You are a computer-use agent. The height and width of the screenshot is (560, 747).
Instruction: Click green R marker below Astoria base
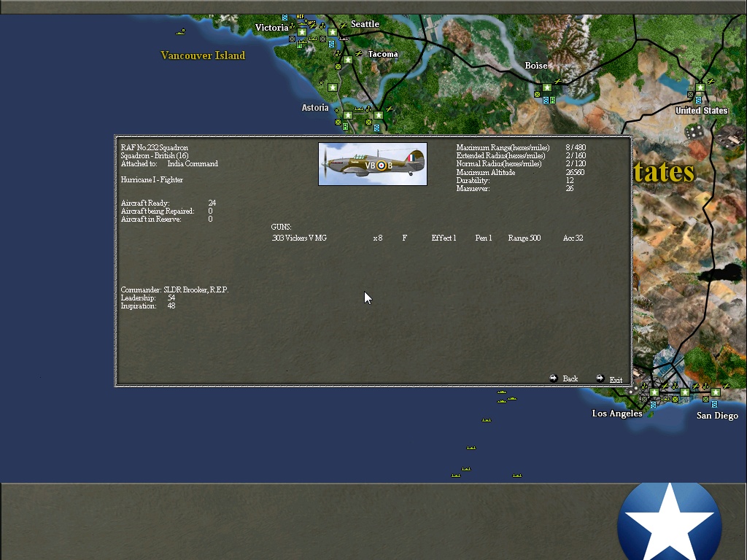click(x=345, y=127)
